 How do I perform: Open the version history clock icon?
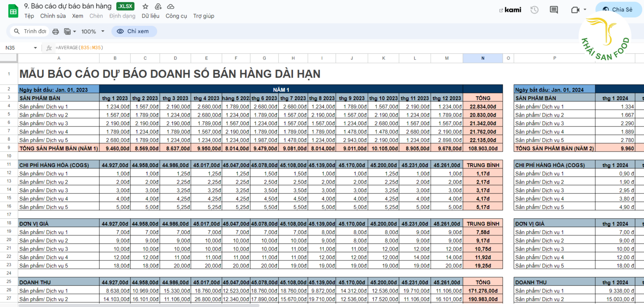point(534,10)
